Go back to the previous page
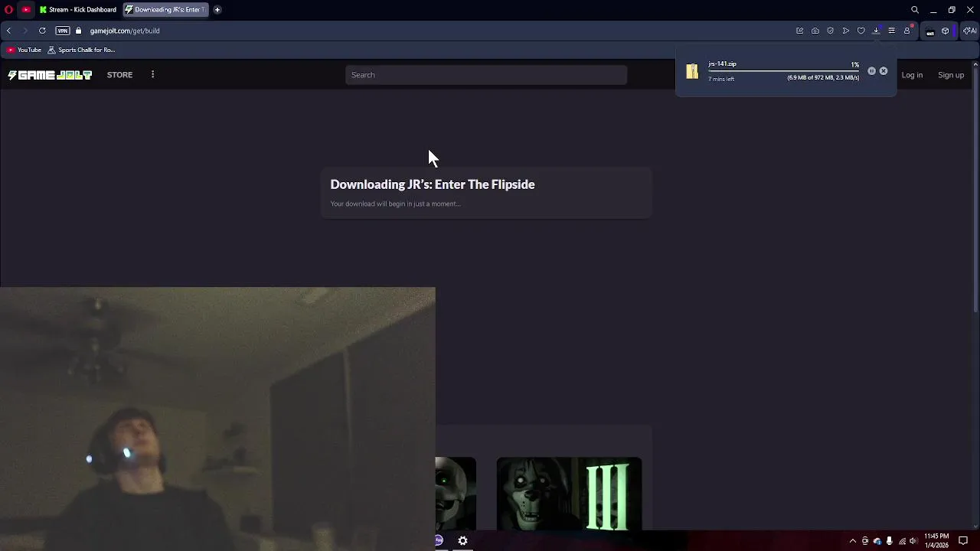 pyautogui.click(x=8, y=31)
